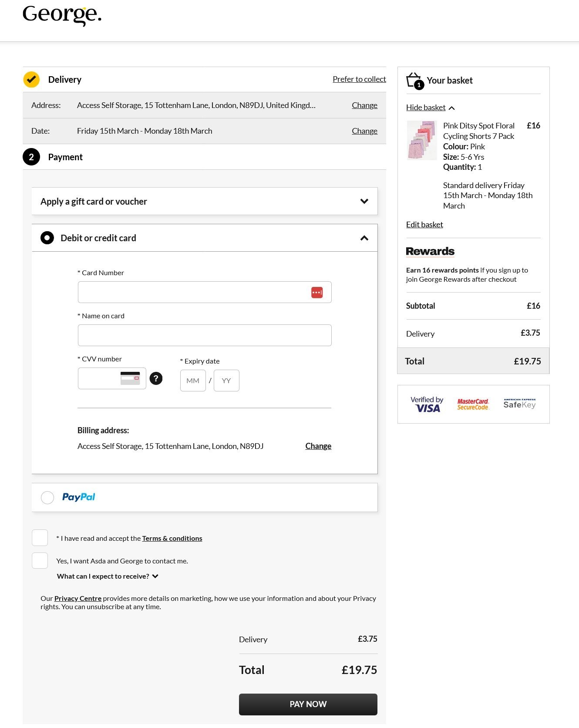Image resolution: width=579 pixels, height=728 pixels.
Task: Expand What can I expect to receive?
Action: (108, 576)
